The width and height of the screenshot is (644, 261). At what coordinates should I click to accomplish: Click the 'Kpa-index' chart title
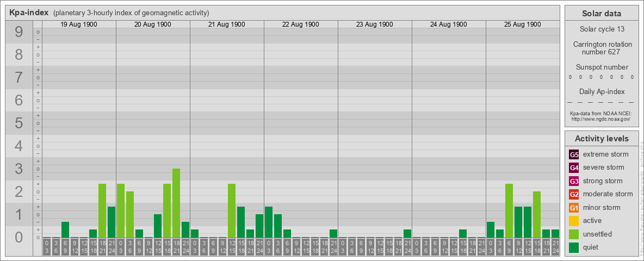(29, 13)
